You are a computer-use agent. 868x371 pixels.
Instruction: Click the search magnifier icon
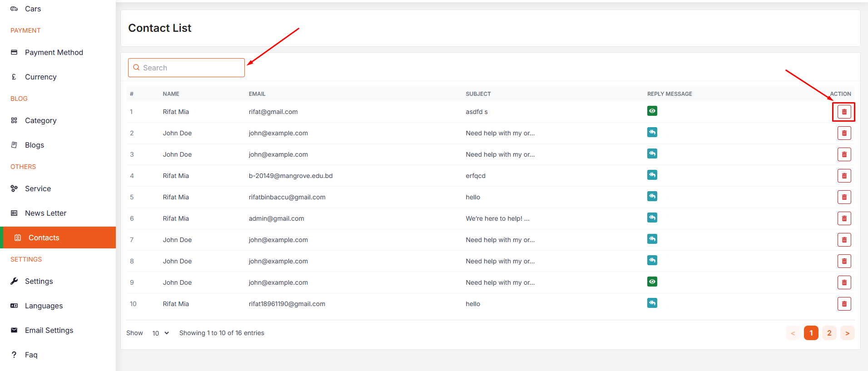tap(136, 68)
